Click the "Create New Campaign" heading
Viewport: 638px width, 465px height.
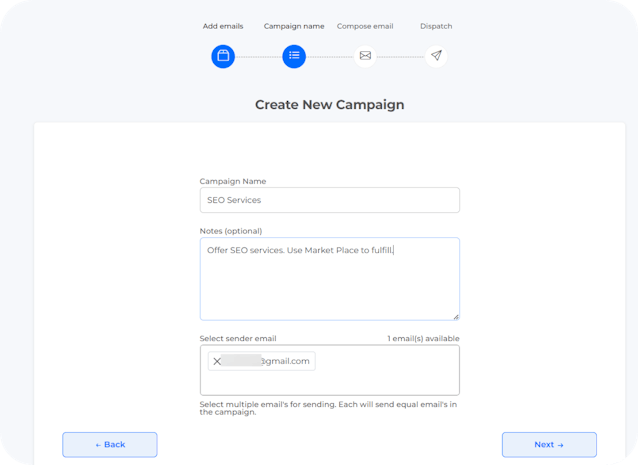(329, 104)
